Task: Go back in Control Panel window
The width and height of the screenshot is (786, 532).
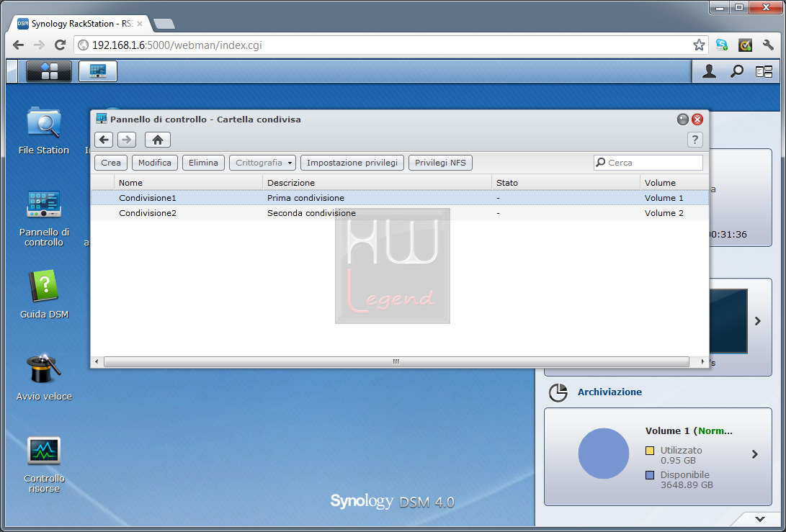Action: [x=104, y=140]
